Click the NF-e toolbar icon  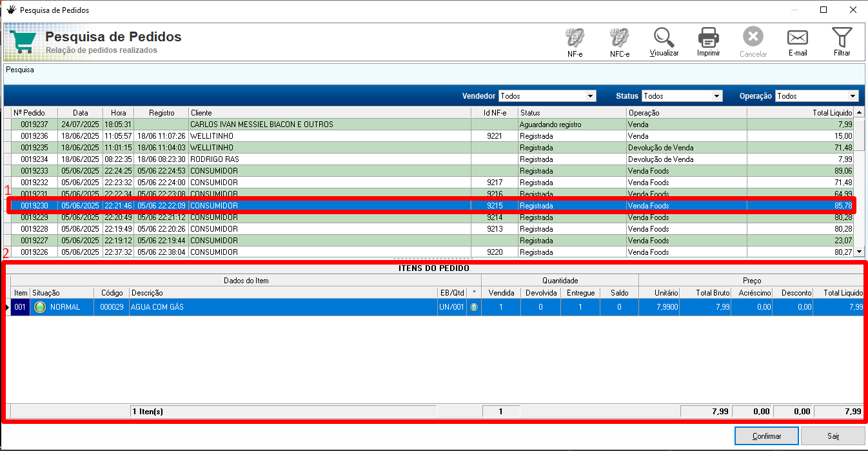(575, 39)
